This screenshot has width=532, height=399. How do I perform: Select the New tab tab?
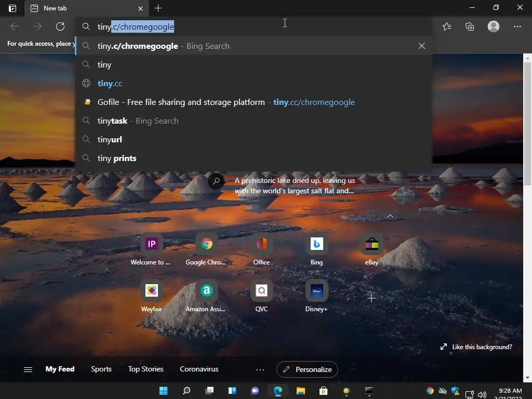click(x=87, y=8)
